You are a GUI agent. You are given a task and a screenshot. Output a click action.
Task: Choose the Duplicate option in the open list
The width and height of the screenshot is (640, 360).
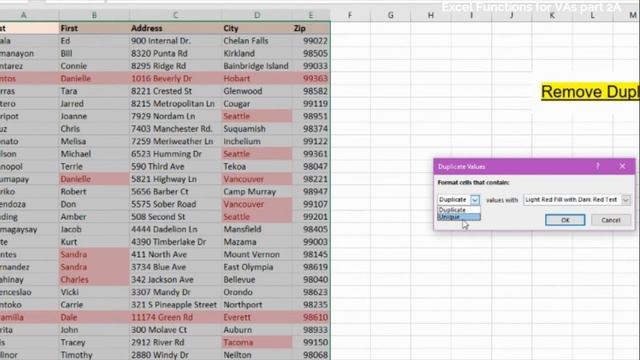click(x=459, y=209)
